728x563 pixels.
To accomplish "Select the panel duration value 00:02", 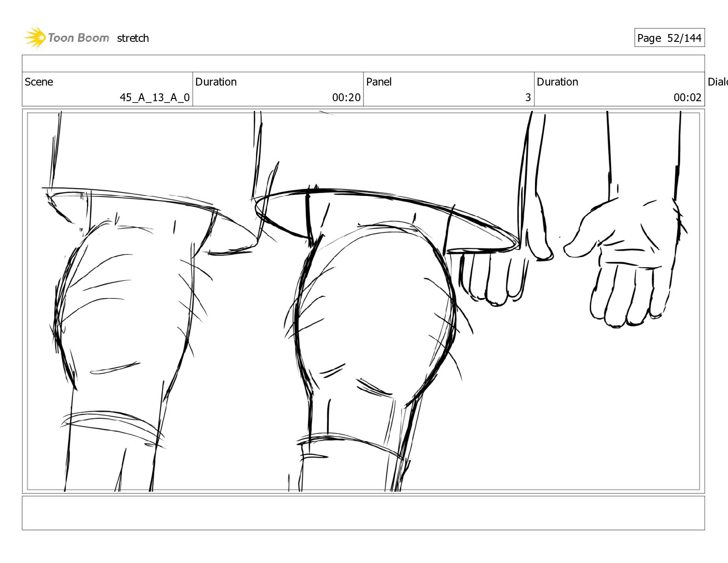I will click(x=688, y=98).
